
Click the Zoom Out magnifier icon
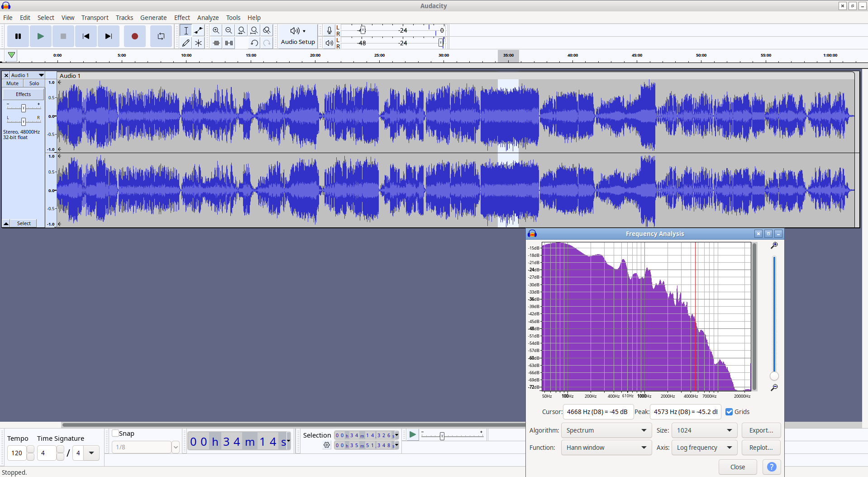pos(229,30)
